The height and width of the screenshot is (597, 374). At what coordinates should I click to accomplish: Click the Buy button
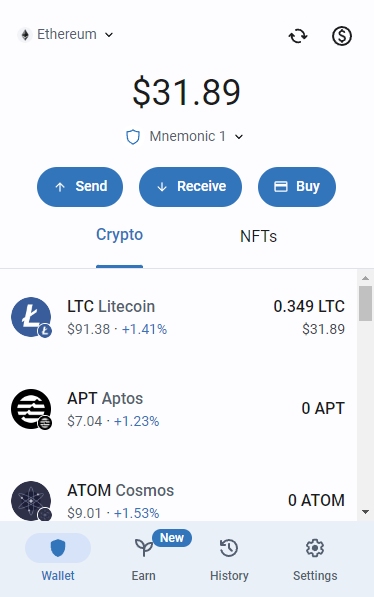pyautogui.click(x=297, y=187)
